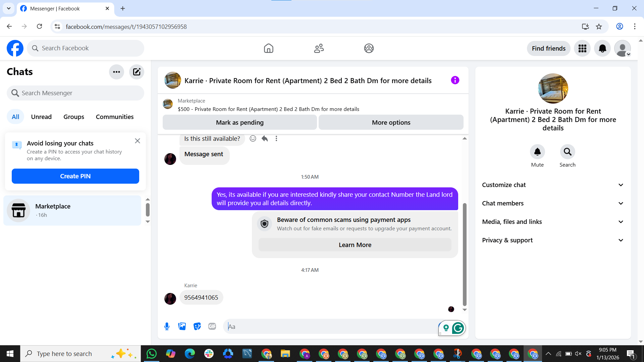Open the sticker picker icon
Screen dimensions: 644x362
(x=197, y=326)
